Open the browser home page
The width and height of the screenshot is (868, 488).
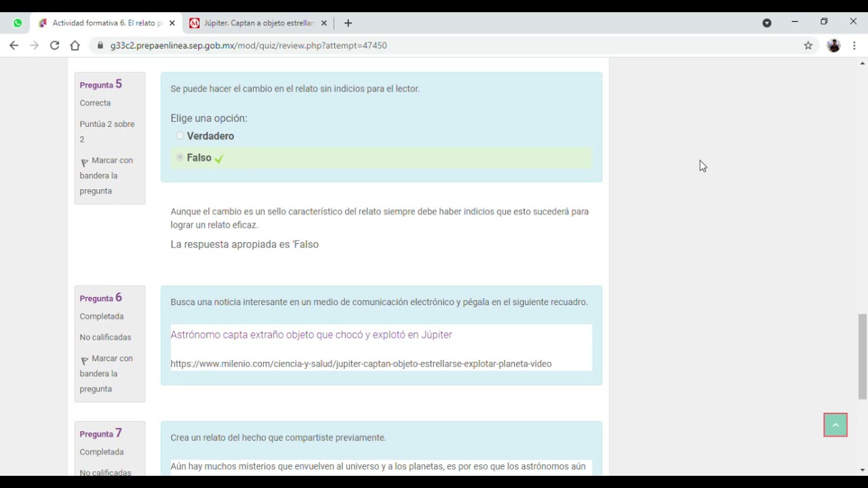tap(75, 45)
